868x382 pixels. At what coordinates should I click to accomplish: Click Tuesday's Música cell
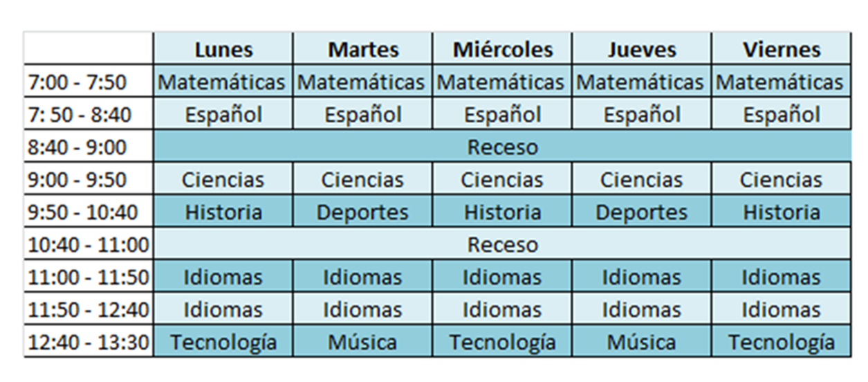(x=362, y=342)
